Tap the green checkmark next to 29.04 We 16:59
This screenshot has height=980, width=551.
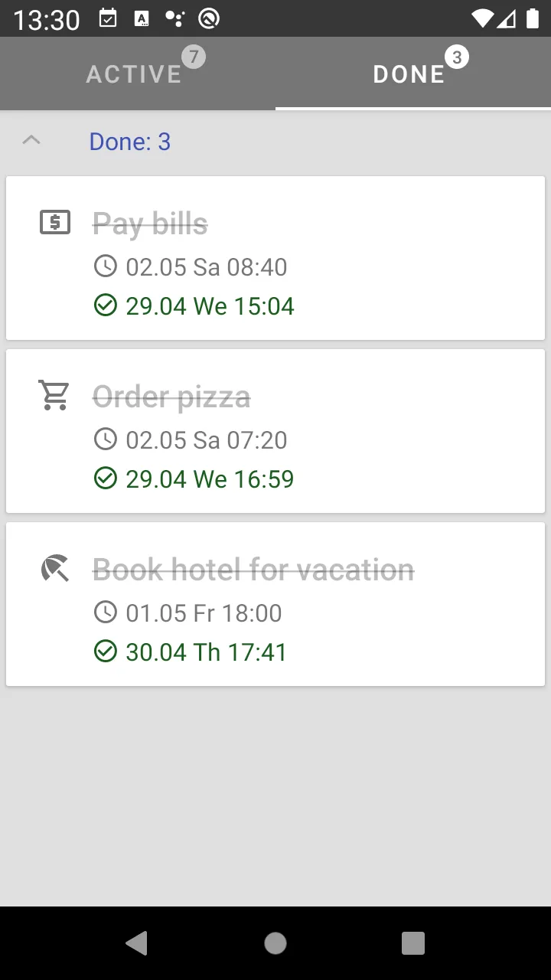(105, 479)
